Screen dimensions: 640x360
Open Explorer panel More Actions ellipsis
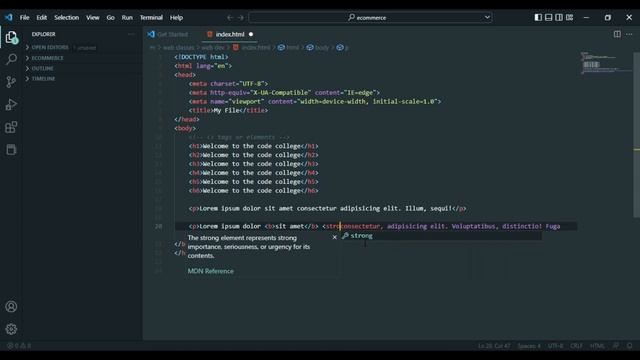tap(131, 34)
